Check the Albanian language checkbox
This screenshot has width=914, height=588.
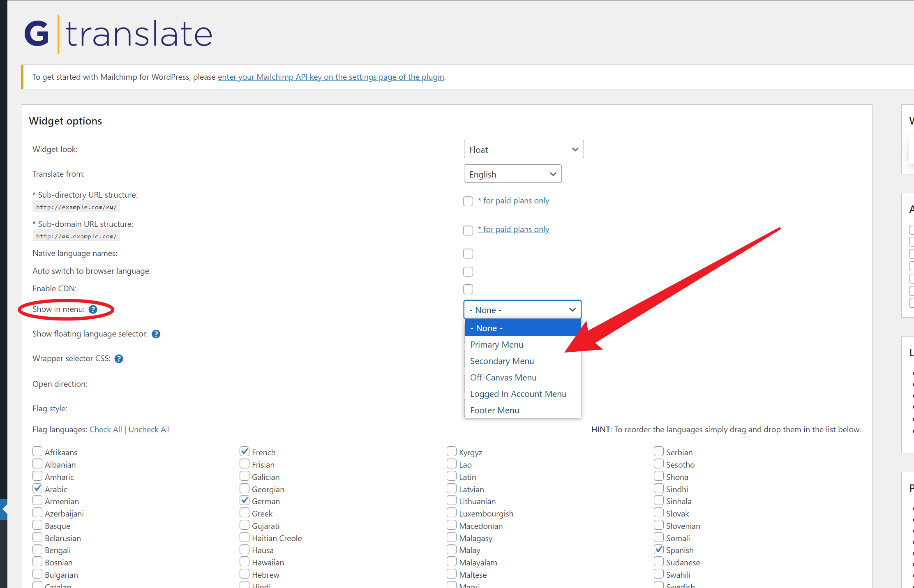pyautogui.click(x=37, y=463)
